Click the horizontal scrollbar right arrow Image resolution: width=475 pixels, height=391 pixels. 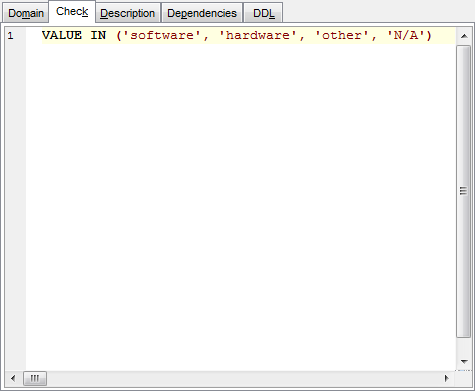click(x=447, y=378)
